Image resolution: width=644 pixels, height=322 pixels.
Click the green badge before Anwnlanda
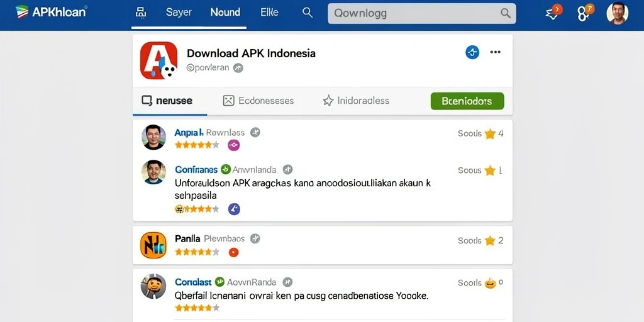(x=226, y=169)
